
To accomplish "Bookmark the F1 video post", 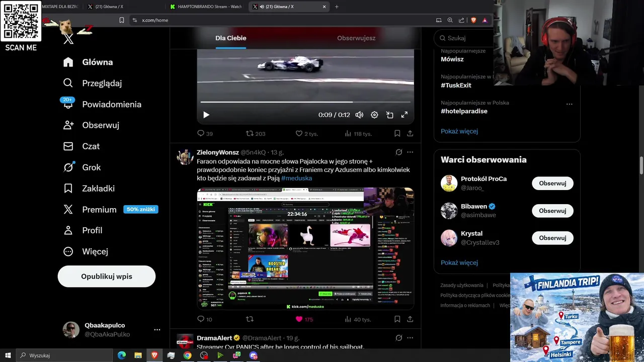I will (x=397, y=133).
